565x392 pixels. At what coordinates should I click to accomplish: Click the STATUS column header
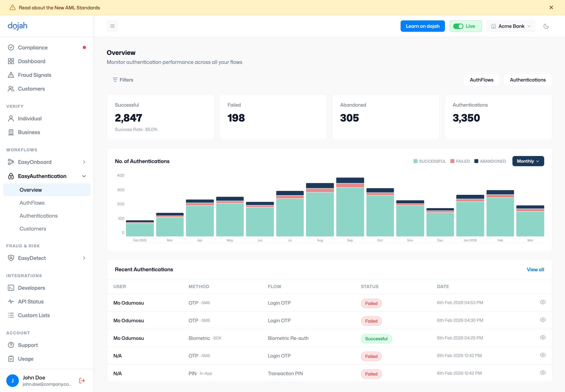click(370, 286)
